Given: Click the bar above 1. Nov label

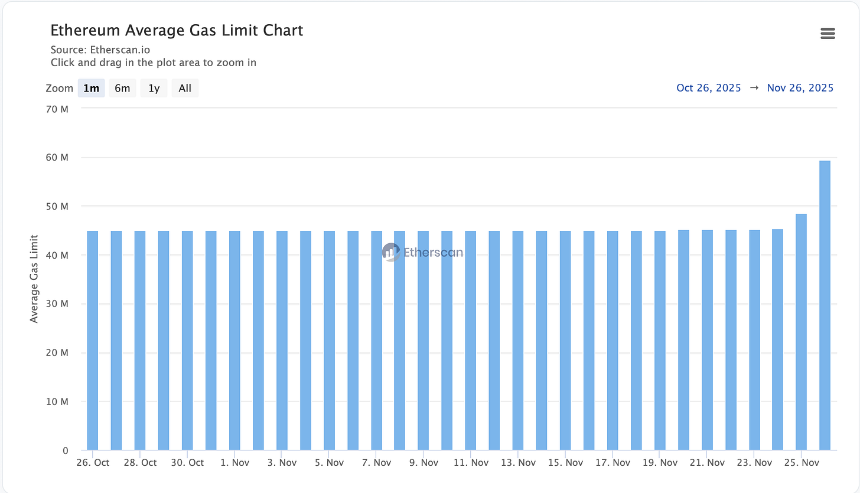Looking at the screenshot, I should coord(235,340).
